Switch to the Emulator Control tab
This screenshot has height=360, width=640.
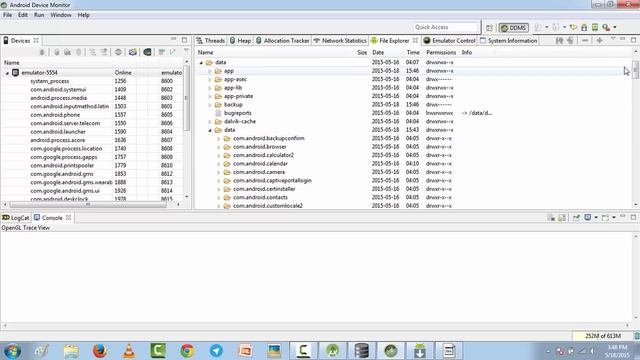[449, 40]
